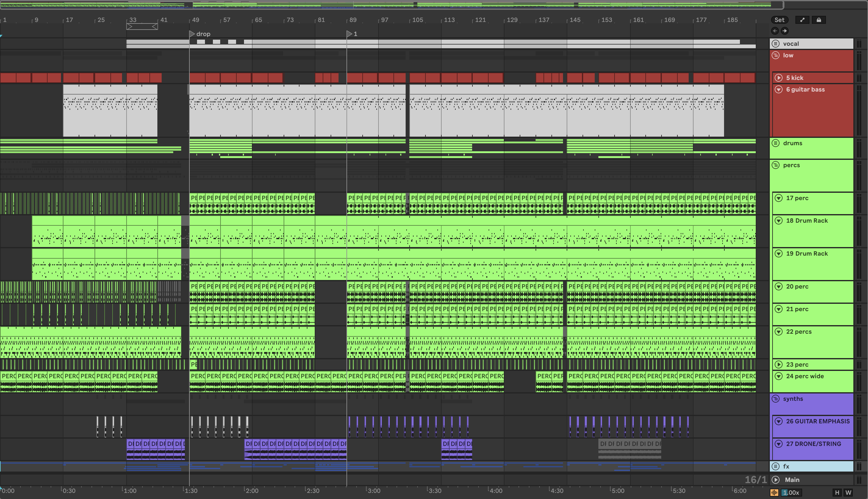Click the Set locator button

(x=779, y=20)
